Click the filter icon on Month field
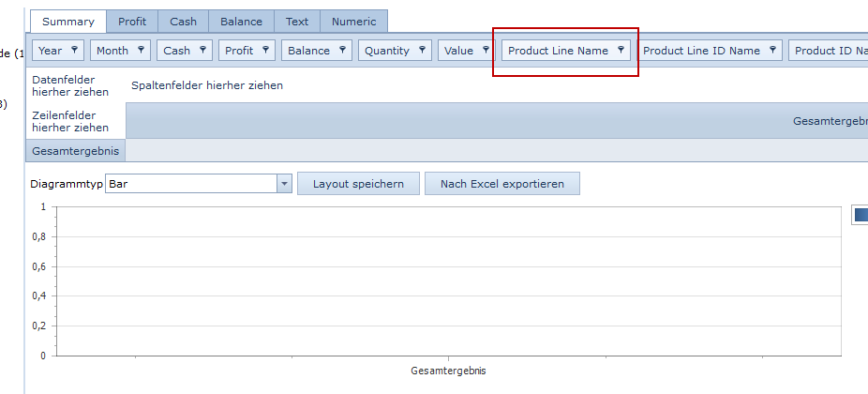 click(141, 51)
